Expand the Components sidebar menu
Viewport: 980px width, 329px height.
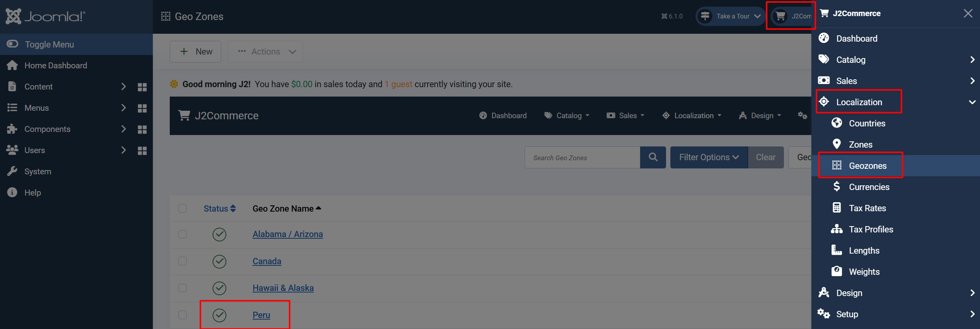pyautogui.click(x=123, y=129)
